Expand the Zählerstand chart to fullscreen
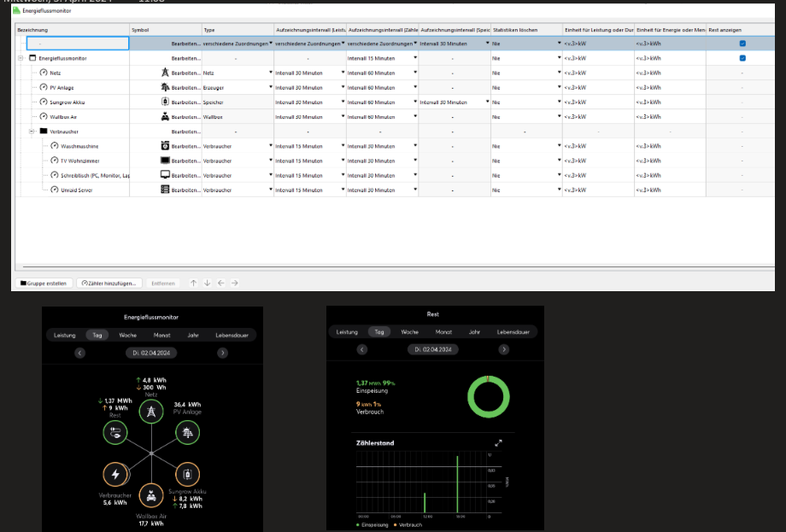This screenshot has width=786, height=532. tap(498, 442)
